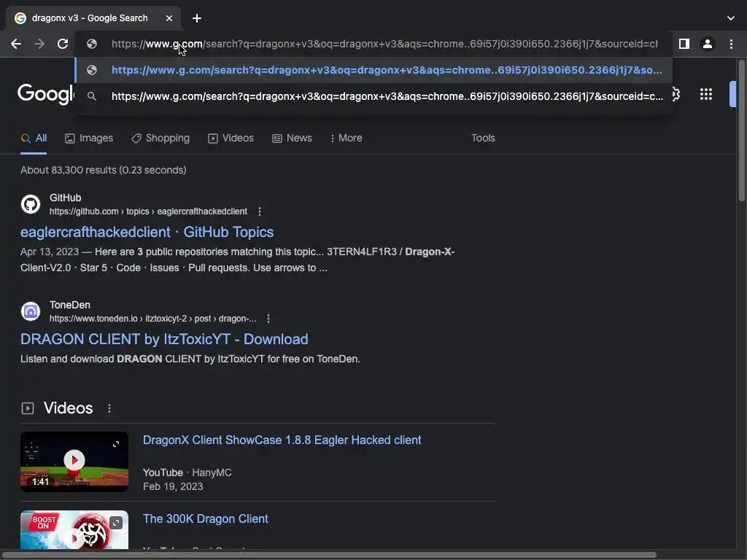Go forward with the forward arrow

pyautogui.click(x=39, y=44)
